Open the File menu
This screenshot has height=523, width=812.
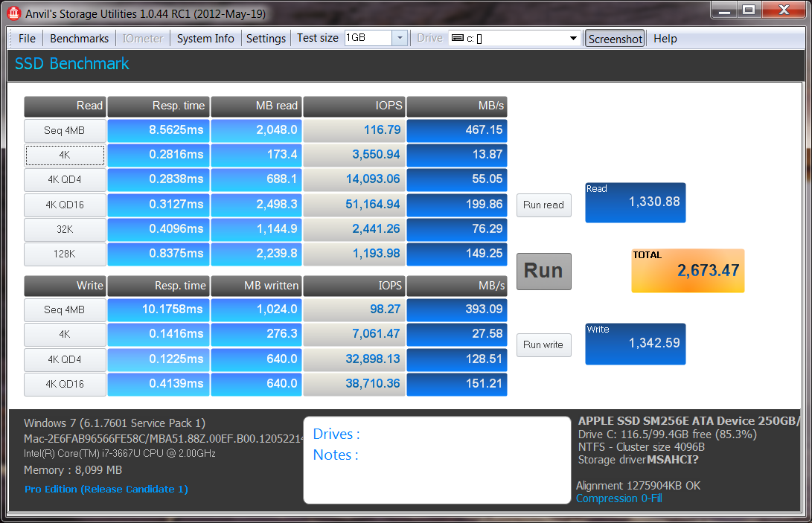(27, 39)
